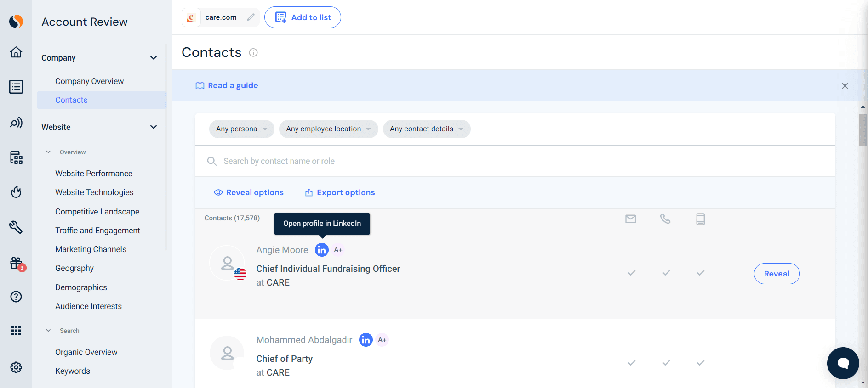Open the flame trending icon in left rail

(16, 192)
